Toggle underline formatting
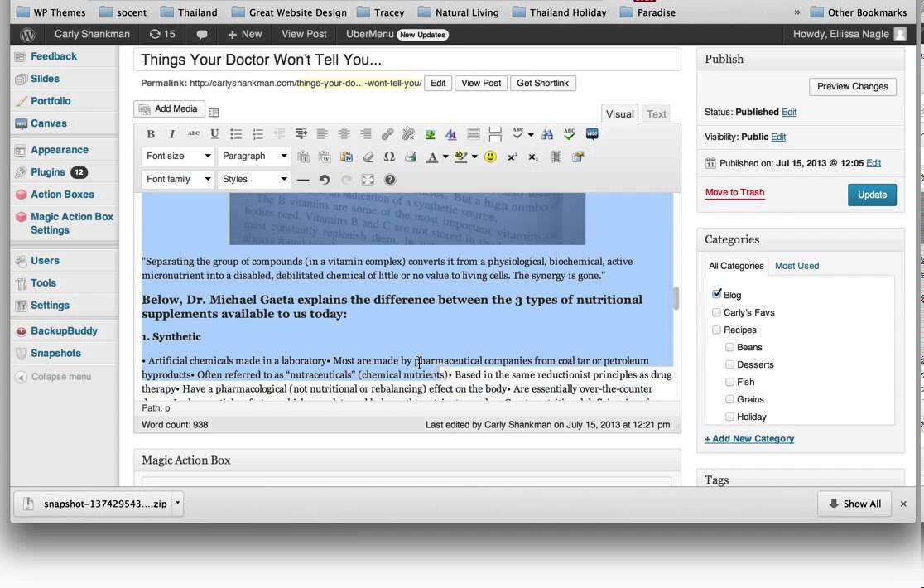Viewport: 924px width, 588px height. (x=214, y=134)
